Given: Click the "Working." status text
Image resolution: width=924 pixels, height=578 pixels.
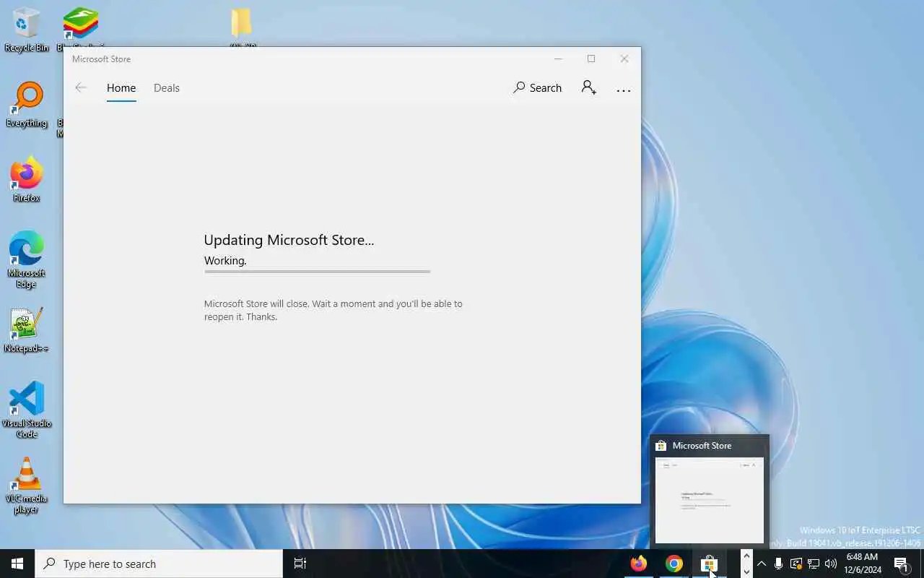Looking at the screenshot, I should coord(225,261).
